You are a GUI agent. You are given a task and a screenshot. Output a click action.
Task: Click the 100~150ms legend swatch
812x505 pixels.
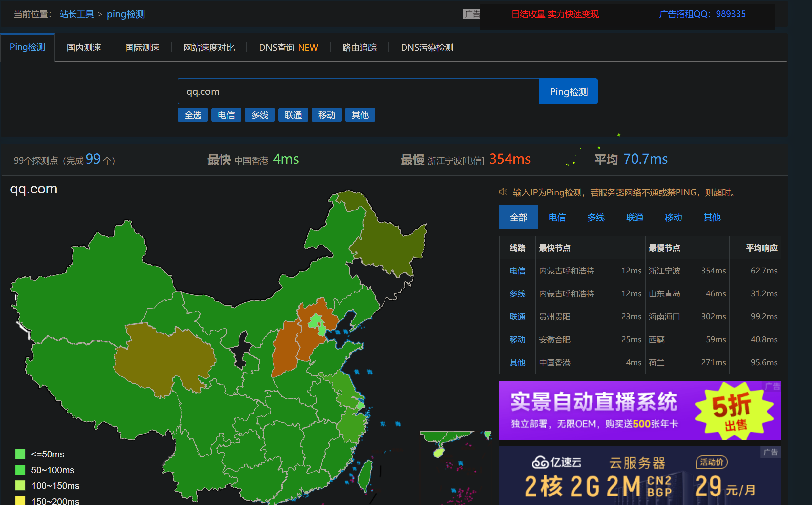20,485
